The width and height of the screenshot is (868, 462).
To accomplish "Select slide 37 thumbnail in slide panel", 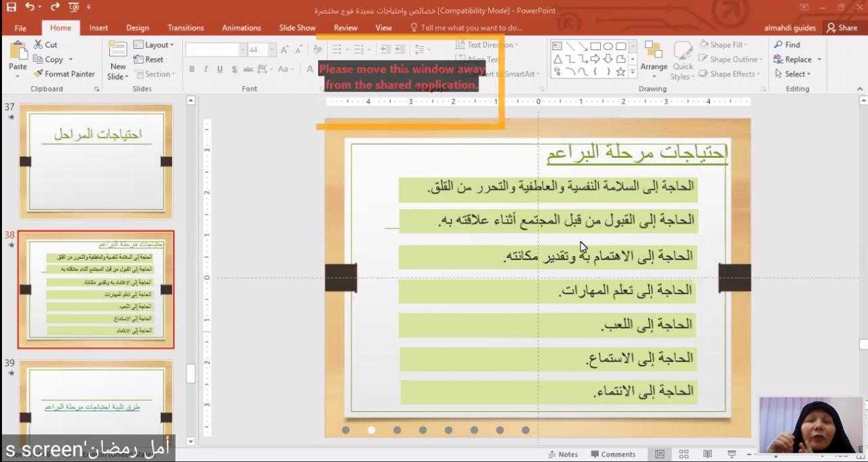I will [x=96, y=161].
